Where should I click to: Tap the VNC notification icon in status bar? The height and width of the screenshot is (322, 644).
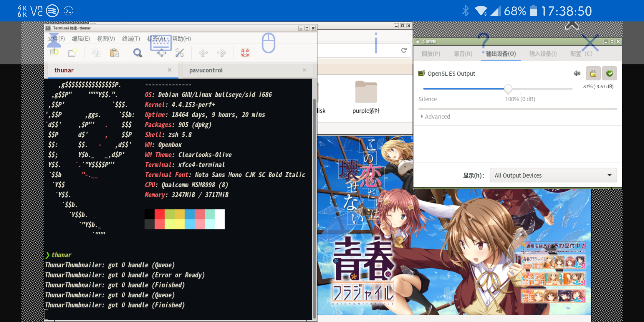[x=36, y=11]
